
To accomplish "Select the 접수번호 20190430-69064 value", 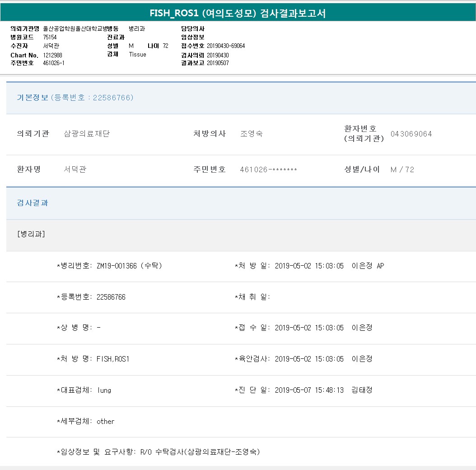I will [226, 46].
